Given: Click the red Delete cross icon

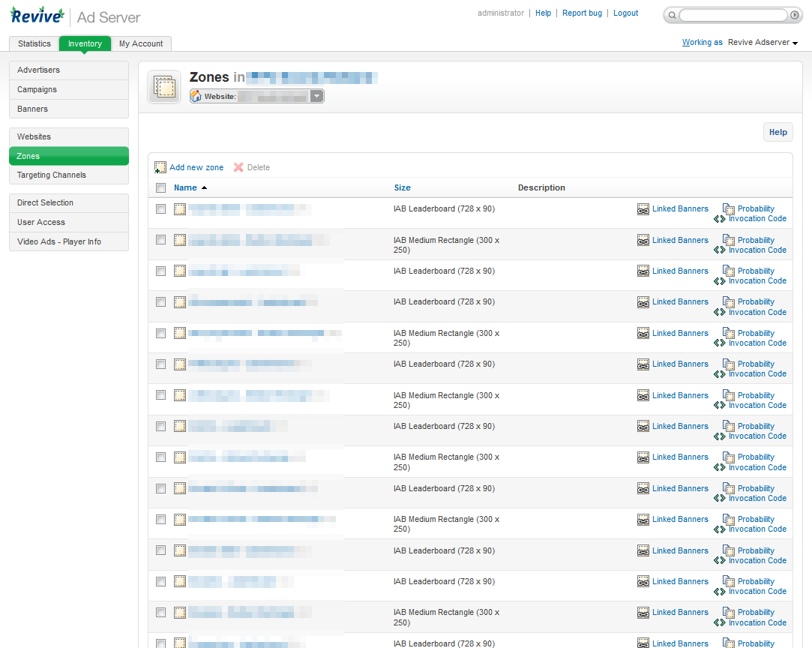Looking at the screenshot, I should click(x=238, y=166).
